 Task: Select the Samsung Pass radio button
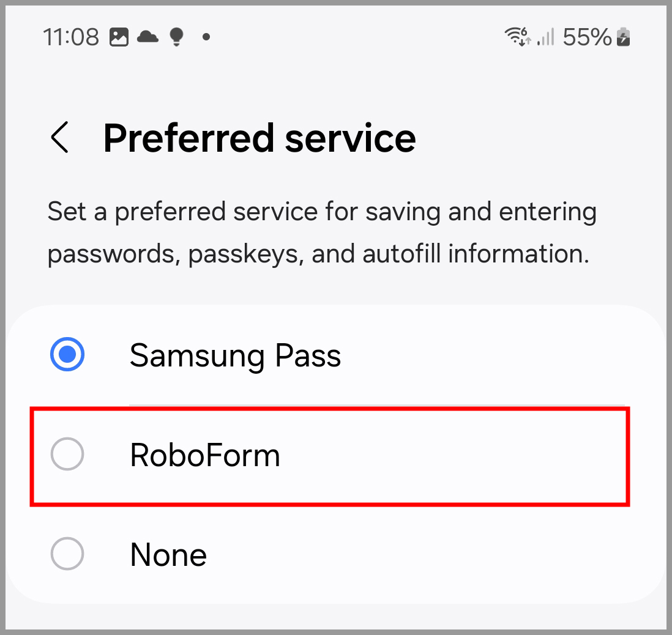tap(67, 354)
